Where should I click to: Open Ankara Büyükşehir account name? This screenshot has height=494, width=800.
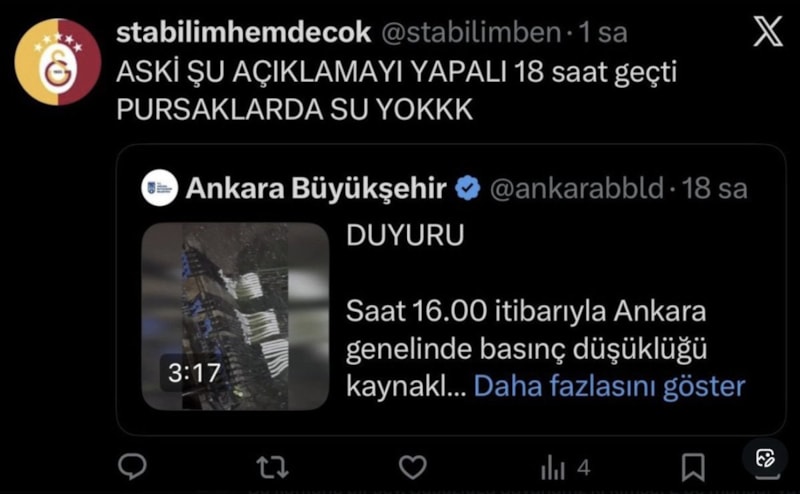tap(316, 188)
